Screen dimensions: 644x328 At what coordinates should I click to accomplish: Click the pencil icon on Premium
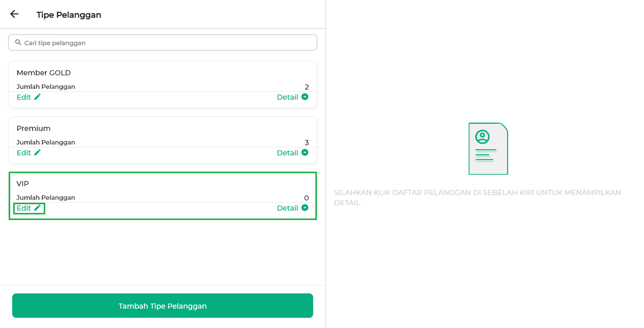[x=37, y=152]
